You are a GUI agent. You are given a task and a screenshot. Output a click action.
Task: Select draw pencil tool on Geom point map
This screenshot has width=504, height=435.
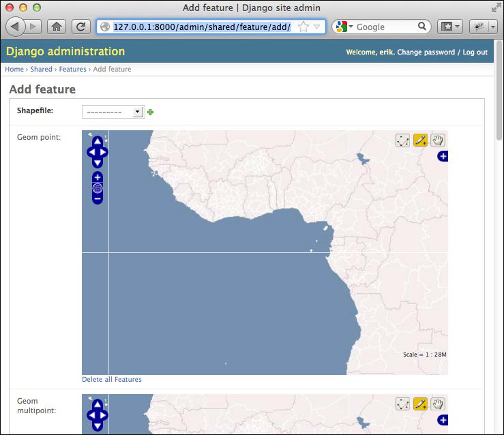(420, 140)
